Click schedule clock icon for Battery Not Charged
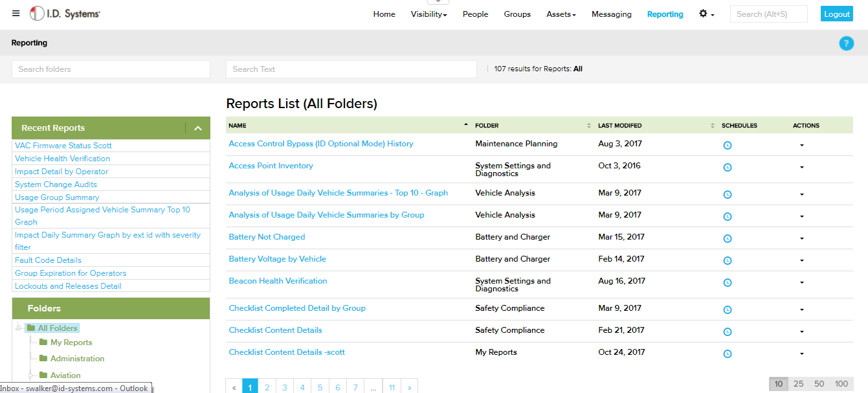Viewport: 868px width, 393px height. pyautogui.click(x=727, y=238)
